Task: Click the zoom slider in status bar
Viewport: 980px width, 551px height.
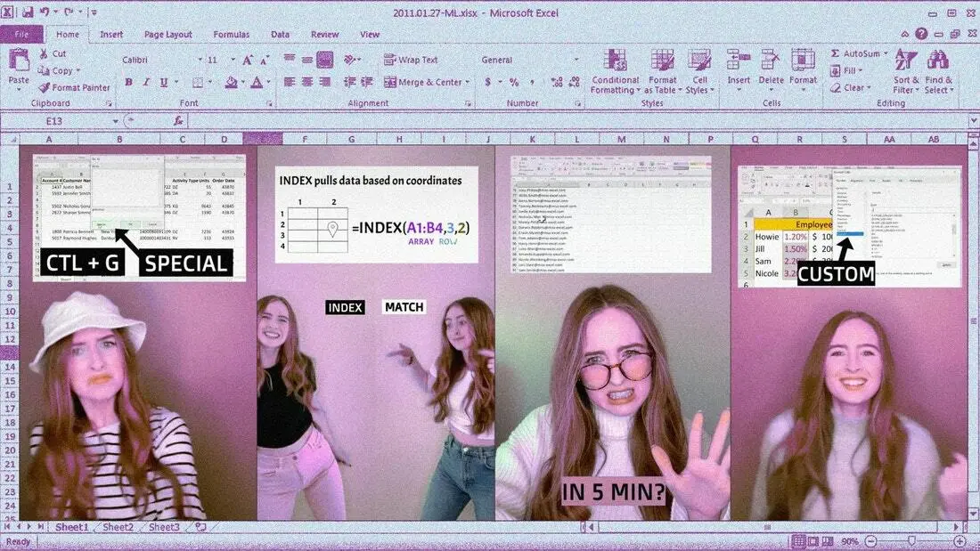Action: 915,541
